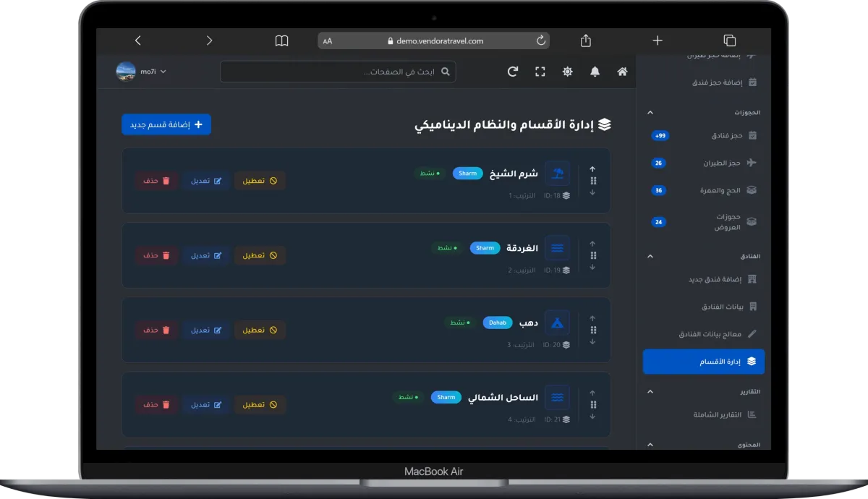Click the +99 badge on حجز فنادق
Screen dimensions: 868x499
point(660,135)
